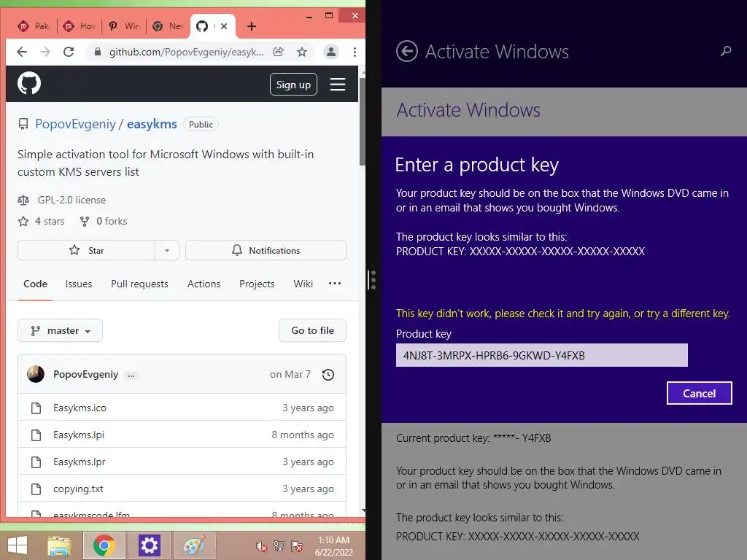Viewport: 747px width, 560px height.
Task: Open the PopovEvgeniy owner link
Action: (75, 124)
